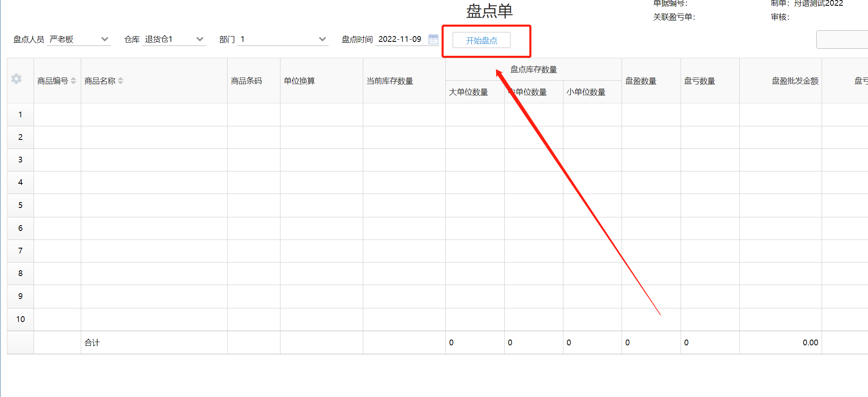Sort by 商品名称 column arrows
The height and width of the screenshot is (397, 868).
(x=121, y=81)
